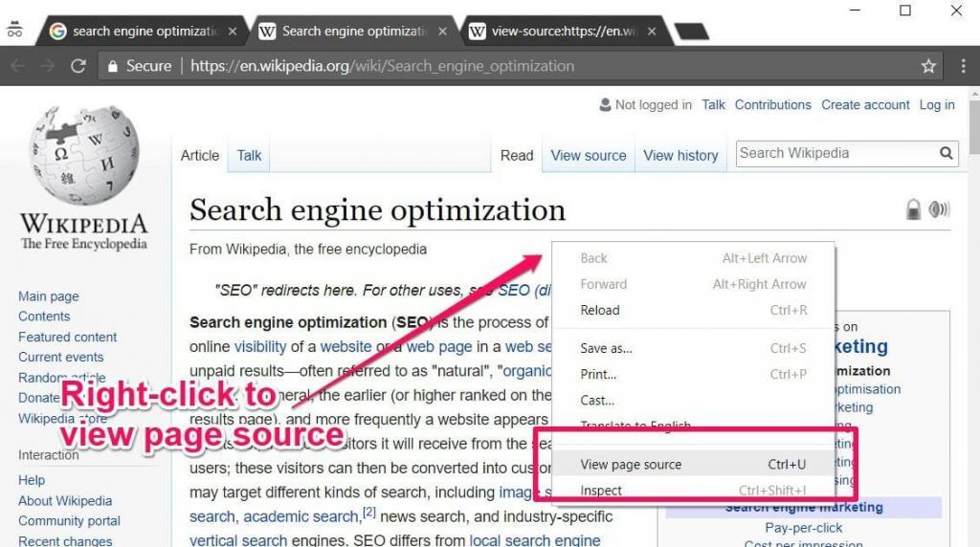Click the browser forward arrow
This screenshot has height=547, width=980.
pyautogui.click(x=48, y=66)
